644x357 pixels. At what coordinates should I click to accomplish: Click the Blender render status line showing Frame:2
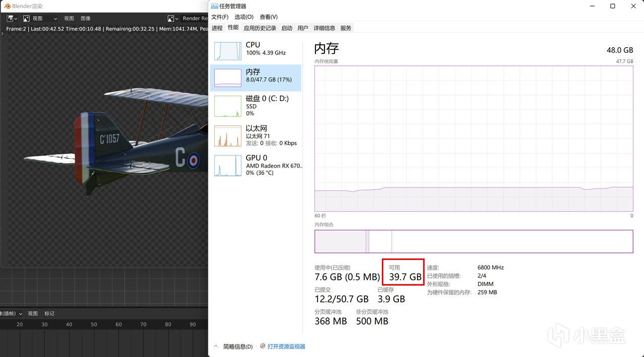click(x=107, y=29)
